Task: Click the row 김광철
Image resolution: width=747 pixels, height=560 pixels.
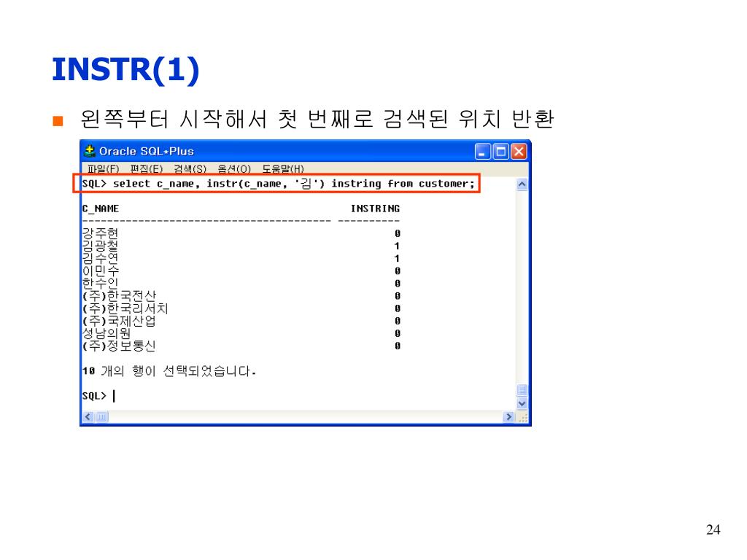Action: [x=241, y=246]
